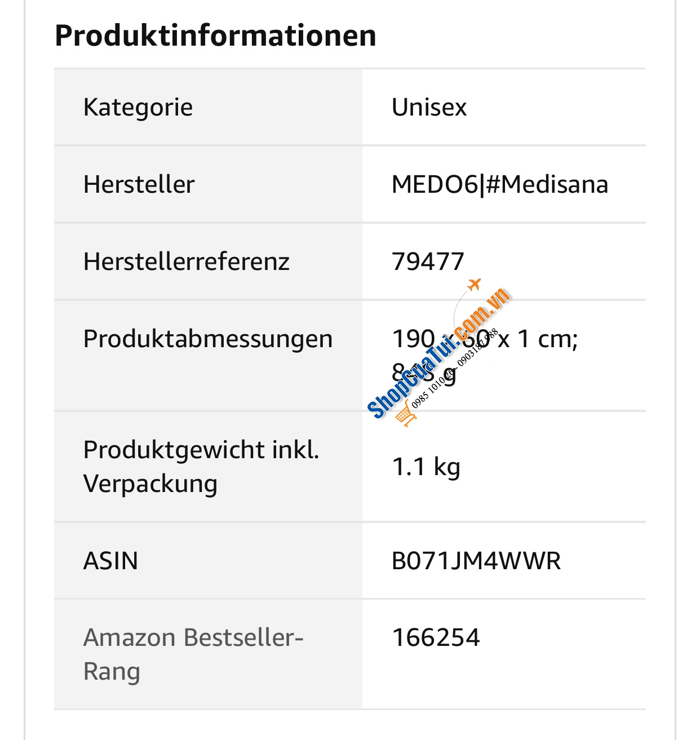Image resolution: width=700 pixels, height=740 pixels.
Task: Click the Produktgewicht inkl. Verpackung label
Action: tap(201, 467)
